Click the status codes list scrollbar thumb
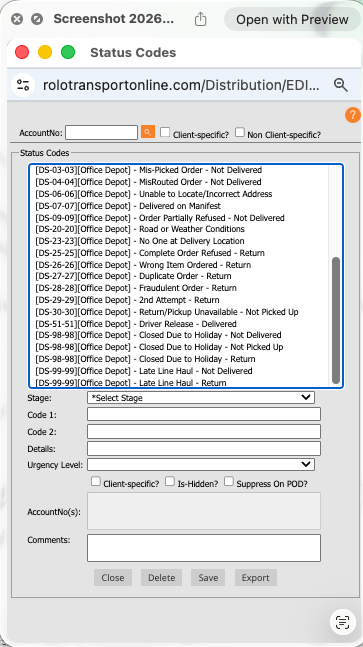Screen dimensions: 363x647 coord(336,320)
